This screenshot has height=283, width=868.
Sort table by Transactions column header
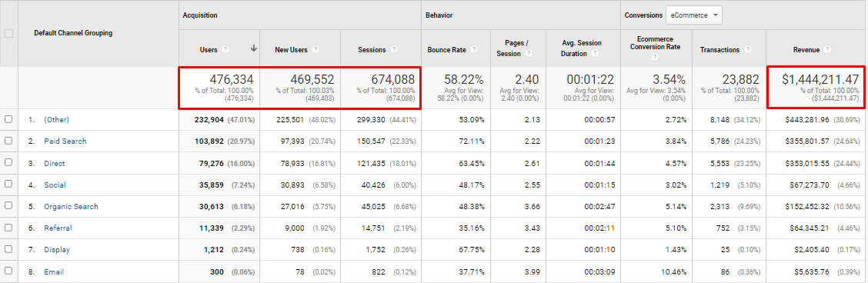tap(719, 49)
